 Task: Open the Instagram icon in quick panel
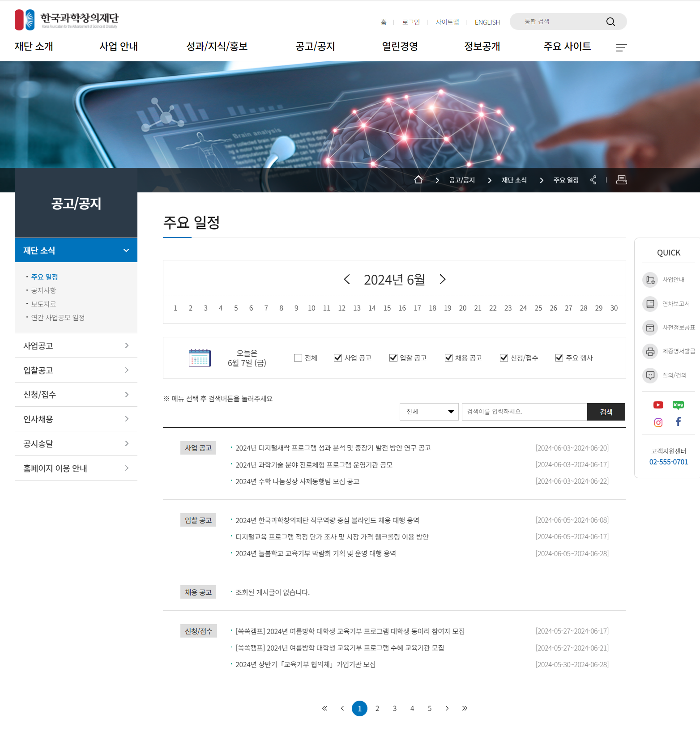click(658, 422)
